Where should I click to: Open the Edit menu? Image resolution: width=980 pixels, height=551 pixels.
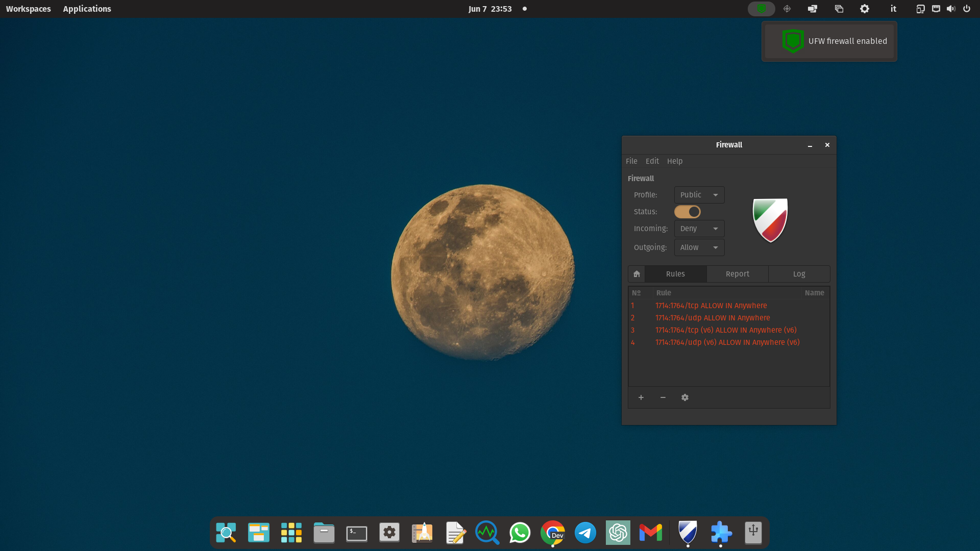pos(652,161)
